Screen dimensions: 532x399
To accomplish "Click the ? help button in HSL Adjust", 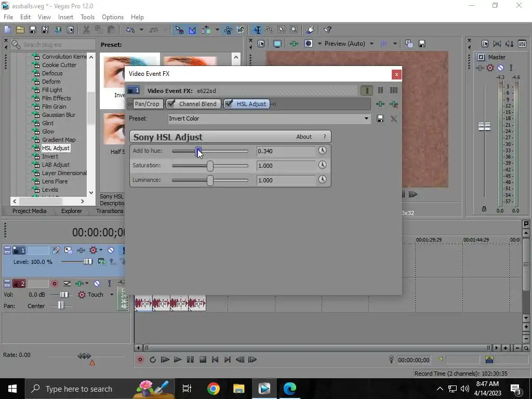I will pos(325,137).
